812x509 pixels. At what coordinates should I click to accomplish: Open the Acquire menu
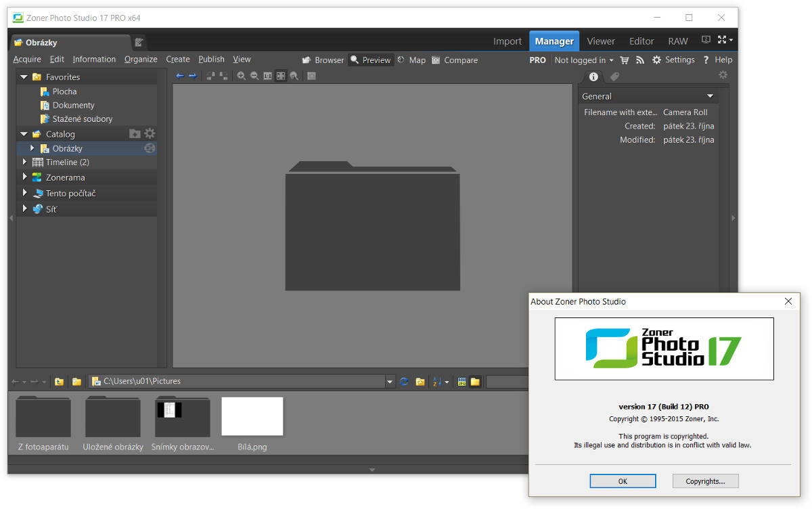[x=27, y=59]
